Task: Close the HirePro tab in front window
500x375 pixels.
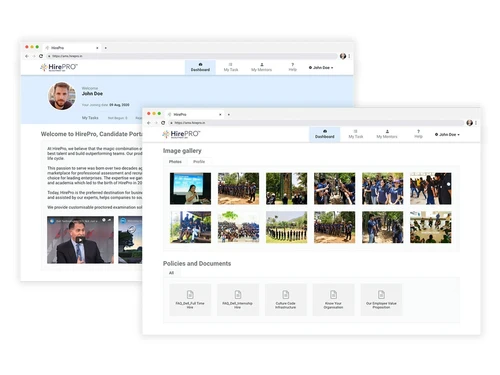Action: pos(220,114)
